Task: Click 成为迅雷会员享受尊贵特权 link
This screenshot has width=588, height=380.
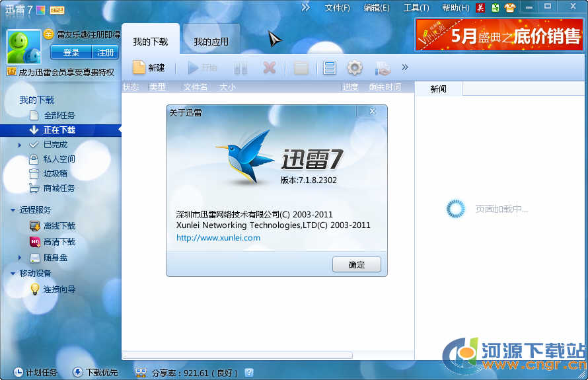Action: point(66,73)
